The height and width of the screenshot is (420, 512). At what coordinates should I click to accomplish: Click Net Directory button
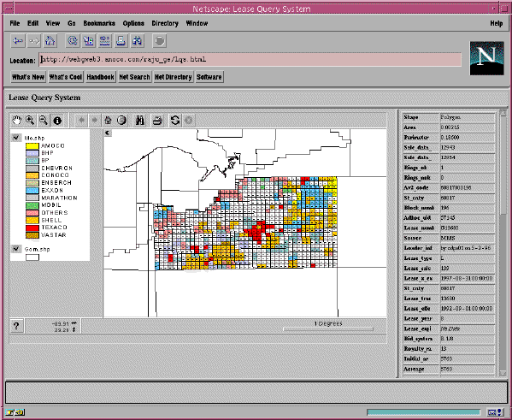click(x=173, y=77)
